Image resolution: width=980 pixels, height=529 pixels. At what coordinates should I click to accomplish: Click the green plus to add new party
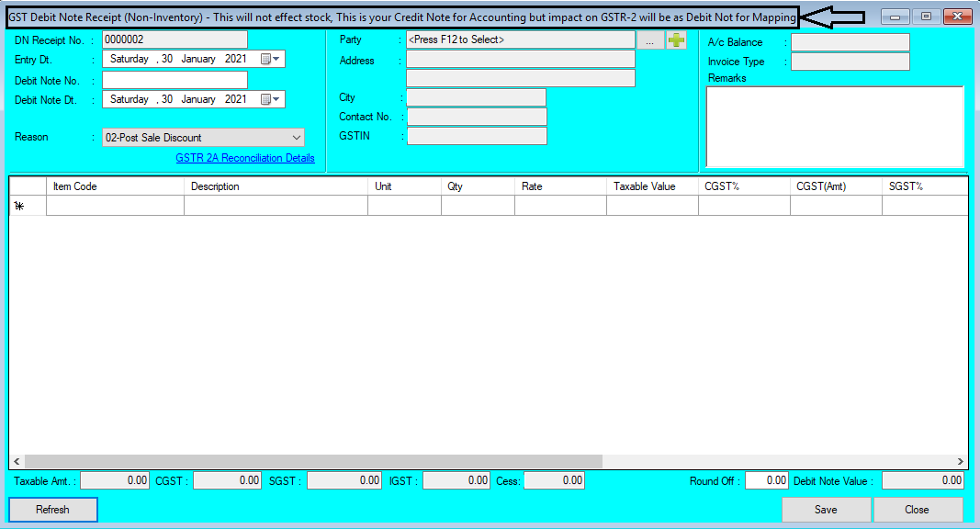[x=677, y=39]
